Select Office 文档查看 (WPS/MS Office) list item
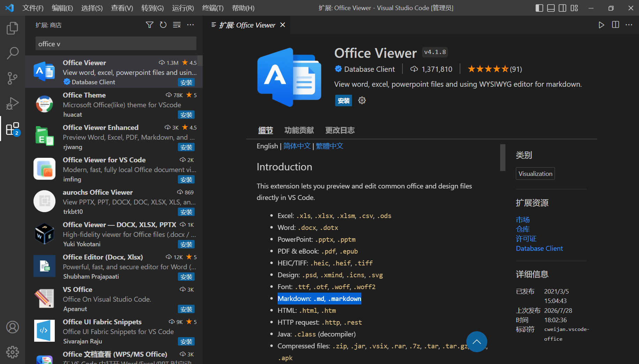Viewport: 639px width, 364px height. pos(114,356)
